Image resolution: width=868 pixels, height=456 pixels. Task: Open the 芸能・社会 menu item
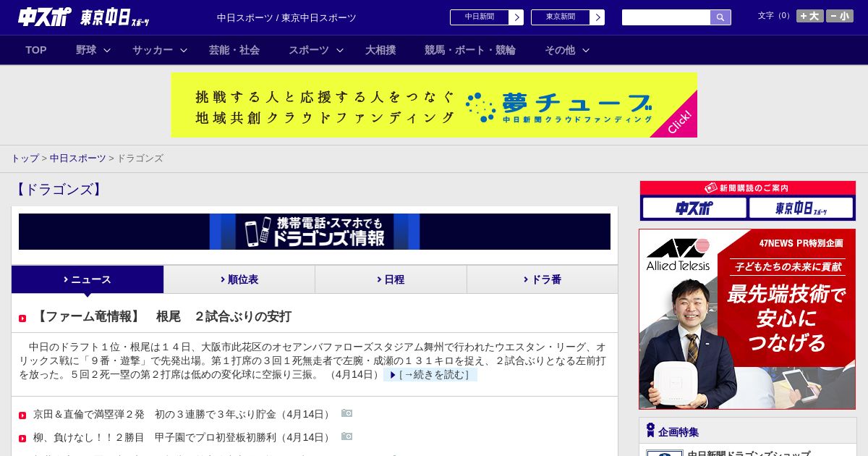[234, 50]
